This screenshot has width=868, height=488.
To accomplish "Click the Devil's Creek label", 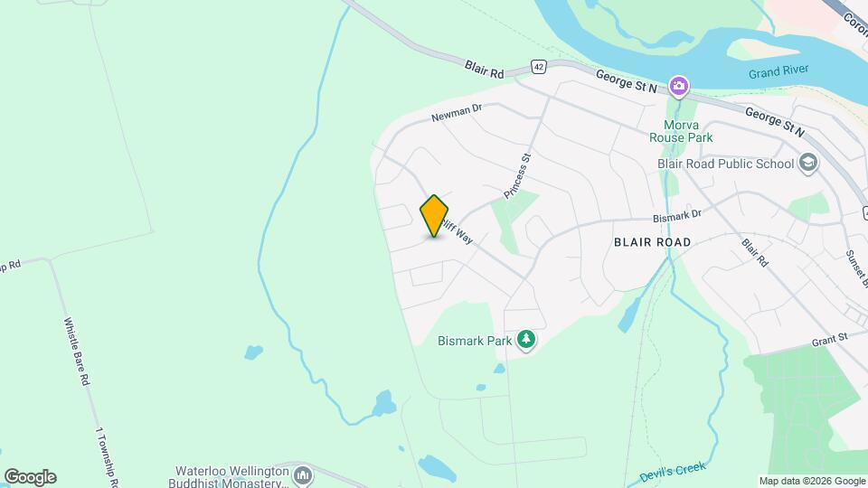I will pos(673,472).
